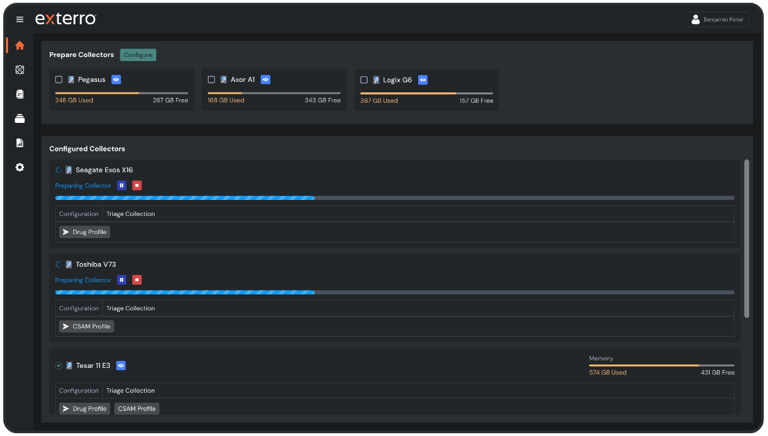
Task: Open the second sidebar target icon
Action: 20,70
